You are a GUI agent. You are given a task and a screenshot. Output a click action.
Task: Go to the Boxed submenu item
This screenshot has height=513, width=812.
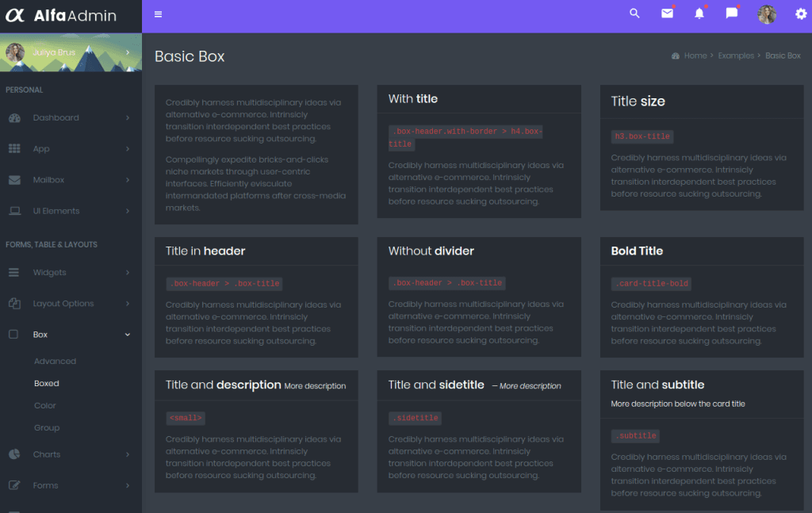coord(47,384)
